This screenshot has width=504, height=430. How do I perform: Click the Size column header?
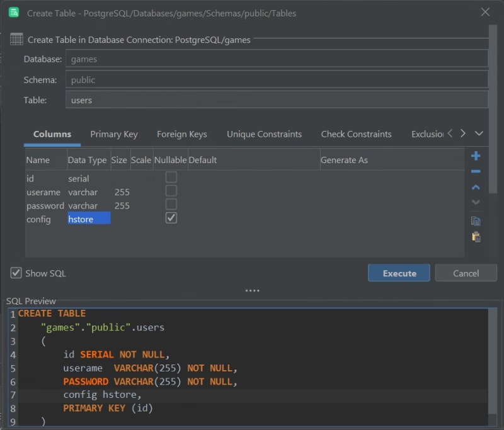[x=120, y=160]
